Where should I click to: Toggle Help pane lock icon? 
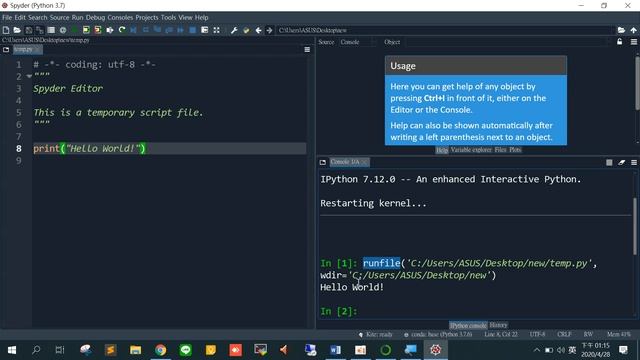click(x=620, y=42)
